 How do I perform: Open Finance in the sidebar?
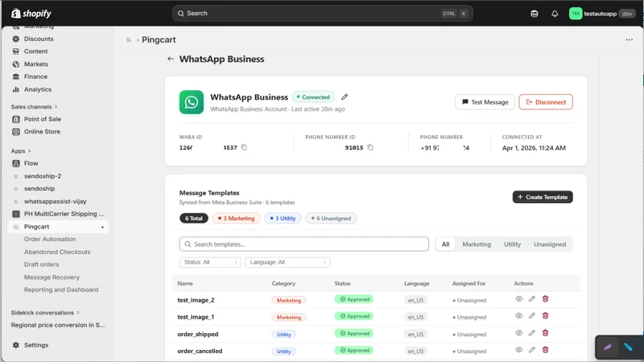pyautogui.click(x=35, y=76)
